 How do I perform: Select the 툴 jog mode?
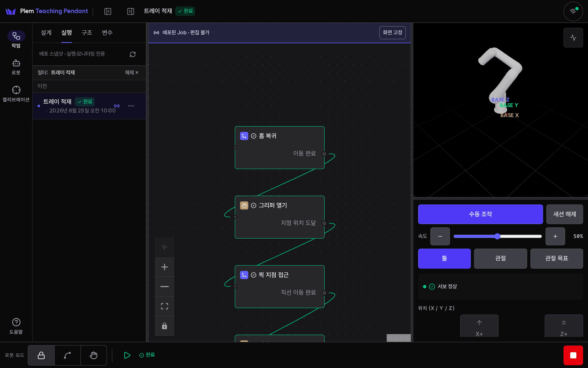(x=444, y=259)
